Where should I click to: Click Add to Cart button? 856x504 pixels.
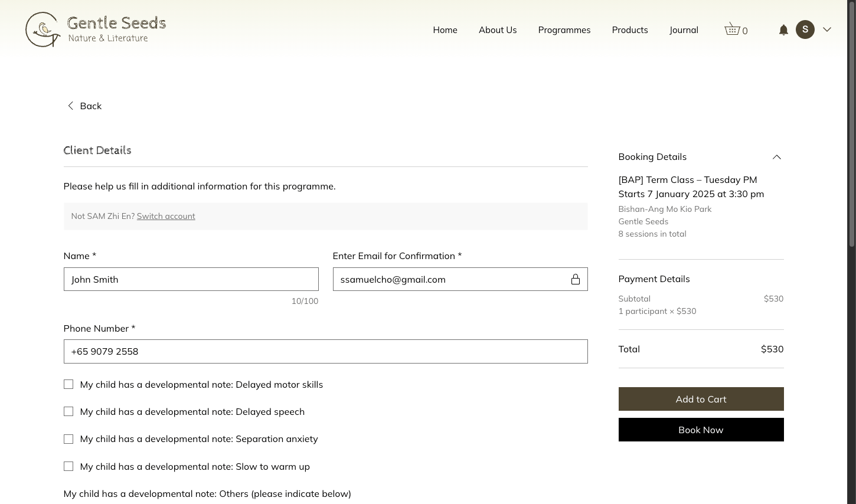click(x=701, y=399)
